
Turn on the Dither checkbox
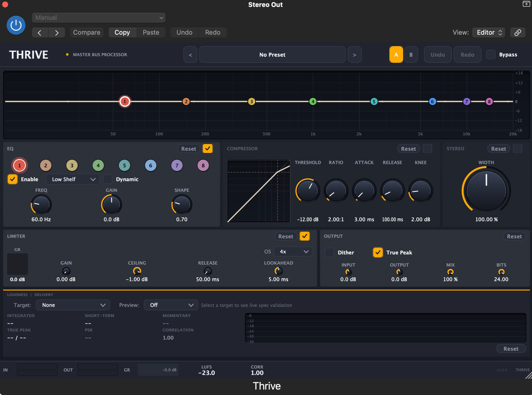point(329,252)
